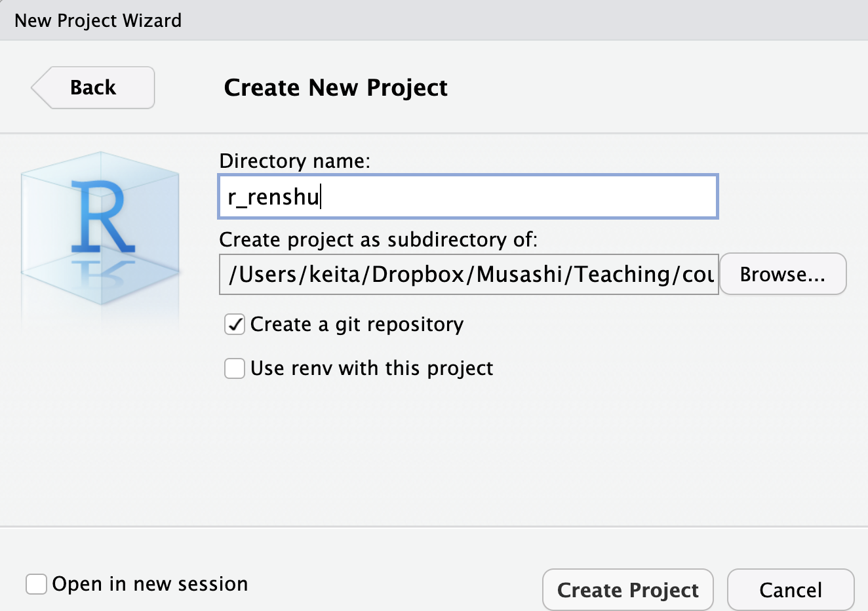Click the "Create New Project" heading
Screen dimensions: 868x611
[336, 88]
